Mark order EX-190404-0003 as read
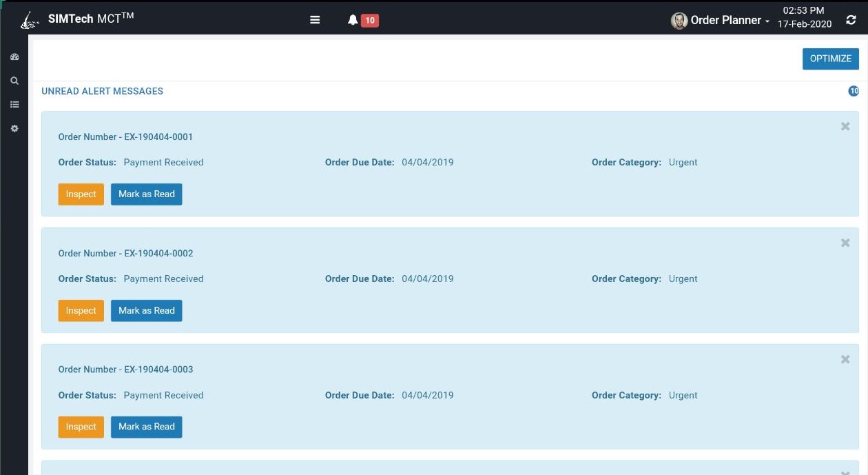868x475 pixels. pos(147,427)
